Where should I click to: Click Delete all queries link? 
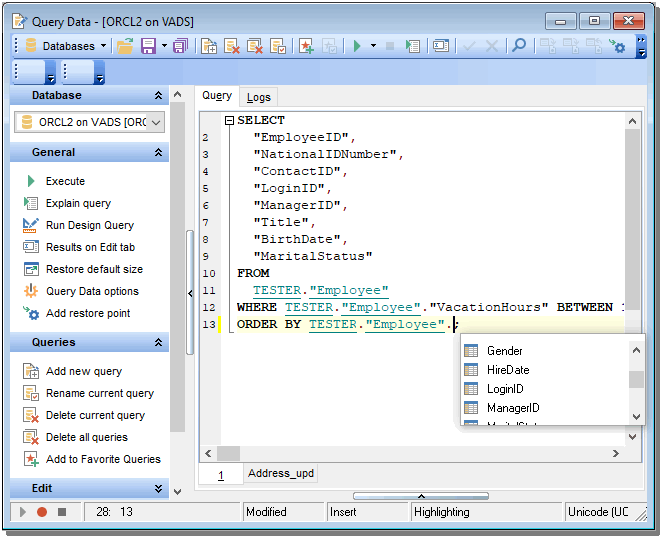86,437
